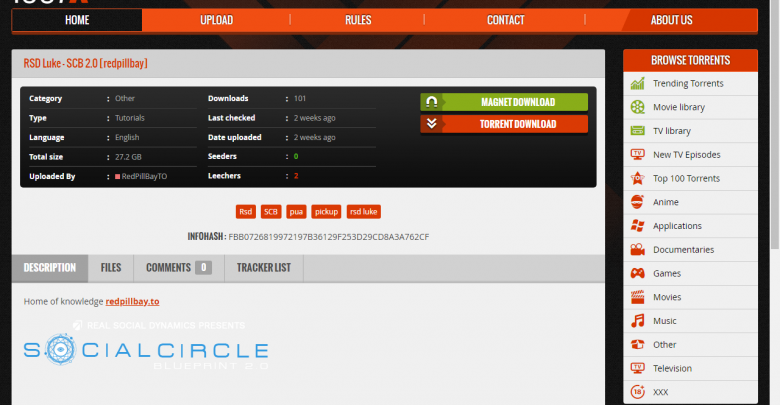Click the Games controller icon

[637, 273]
